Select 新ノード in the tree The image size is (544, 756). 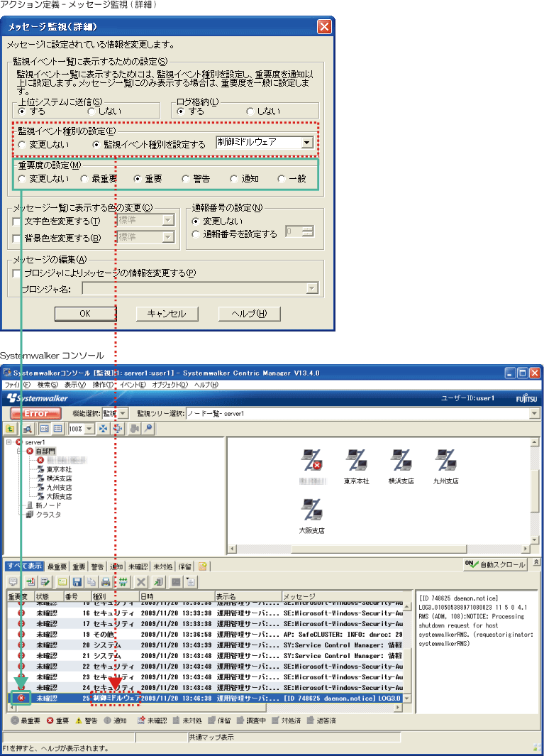(45, 505)
